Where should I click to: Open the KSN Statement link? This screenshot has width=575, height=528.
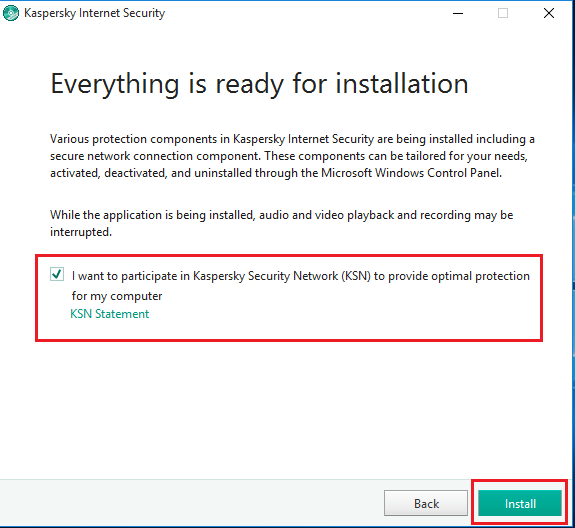pyautogui.click(x=109, y=314)
